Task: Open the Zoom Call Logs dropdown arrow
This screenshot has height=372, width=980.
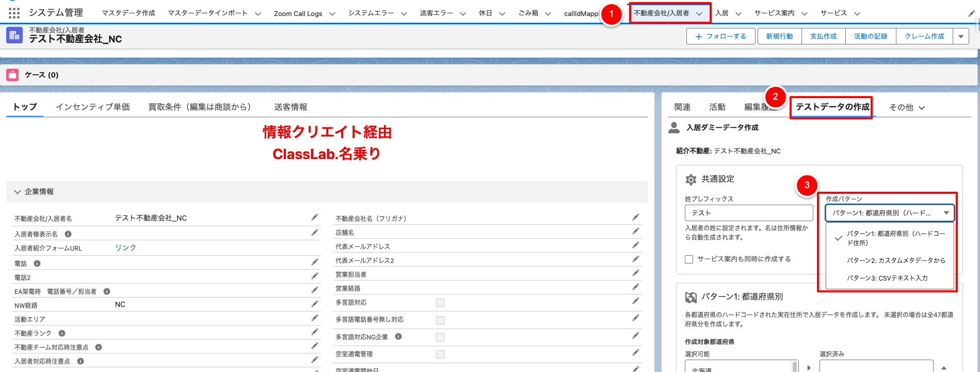Action: point(332,13)
